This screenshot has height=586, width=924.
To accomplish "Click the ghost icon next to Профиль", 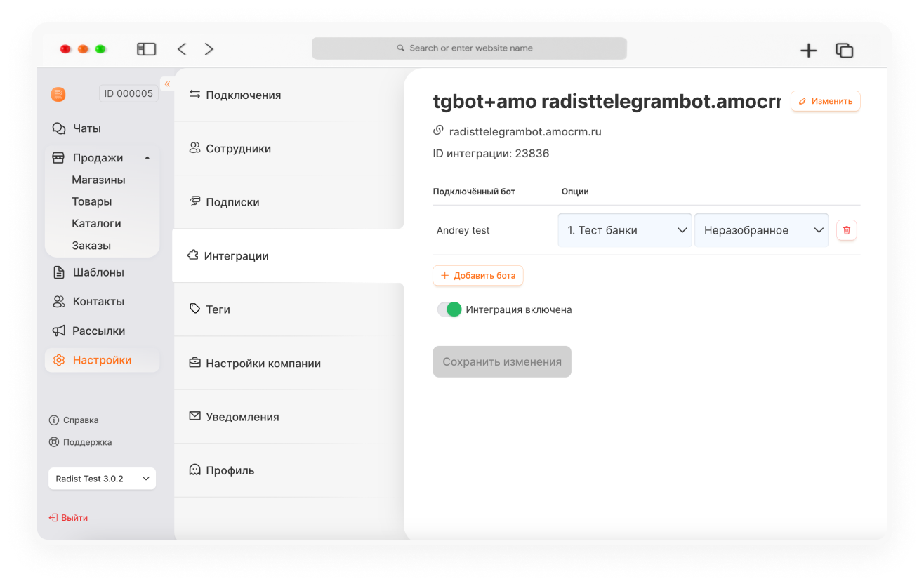I will [x=195, y=470].
